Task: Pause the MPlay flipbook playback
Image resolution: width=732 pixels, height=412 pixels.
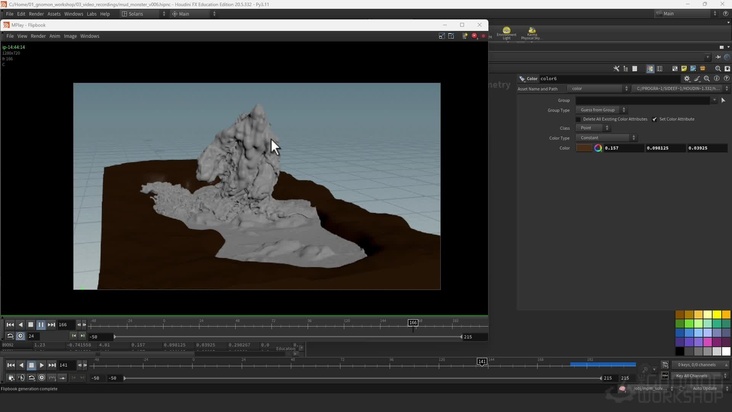Action: (41, 324)
